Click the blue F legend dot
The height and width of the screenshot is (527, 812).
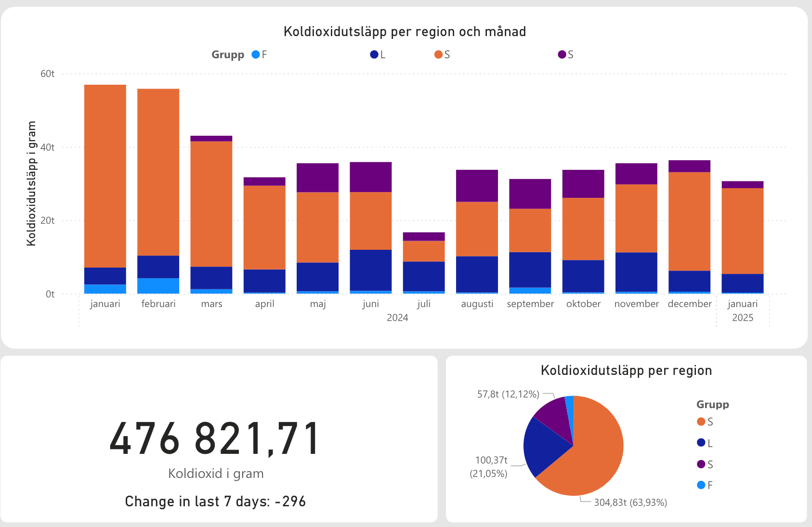click(255, 54)
